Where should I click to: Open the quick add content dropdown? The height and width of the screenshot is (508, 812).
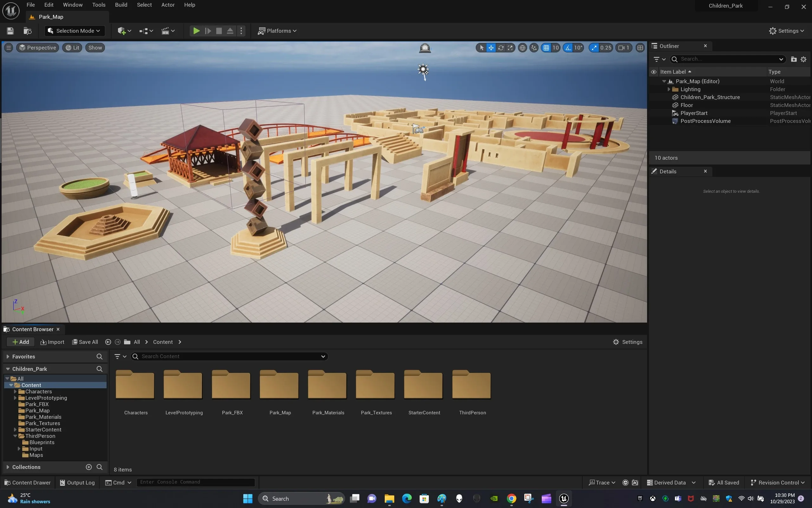[x=124, y=31]
